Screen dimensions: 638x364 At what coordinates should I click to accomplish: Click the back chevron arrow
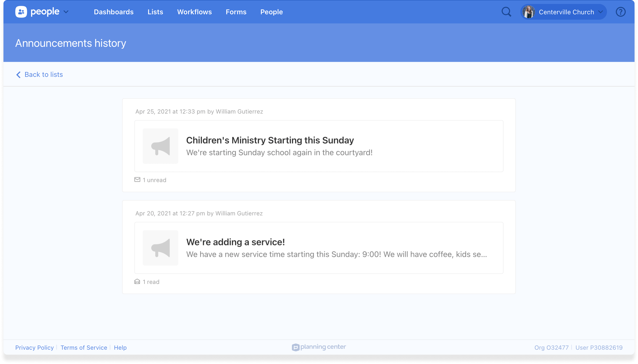click(x=18, y=75)
